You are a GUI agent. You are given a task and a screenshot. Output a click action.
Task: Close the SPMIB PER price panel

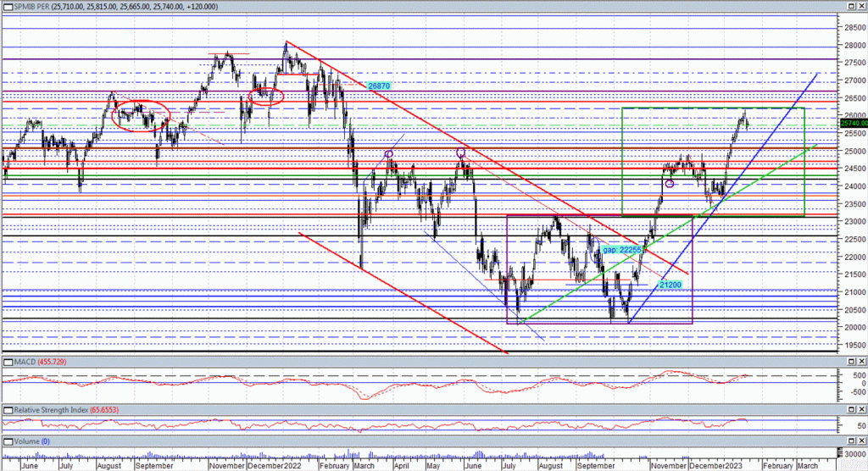point(861,6)
